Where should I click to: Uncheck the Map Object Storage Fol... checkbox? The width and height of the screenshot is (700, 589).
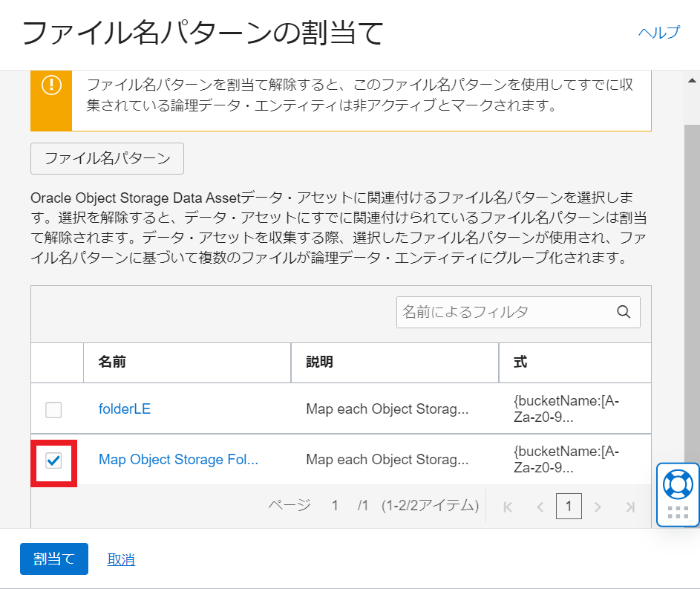coord(53,461)
